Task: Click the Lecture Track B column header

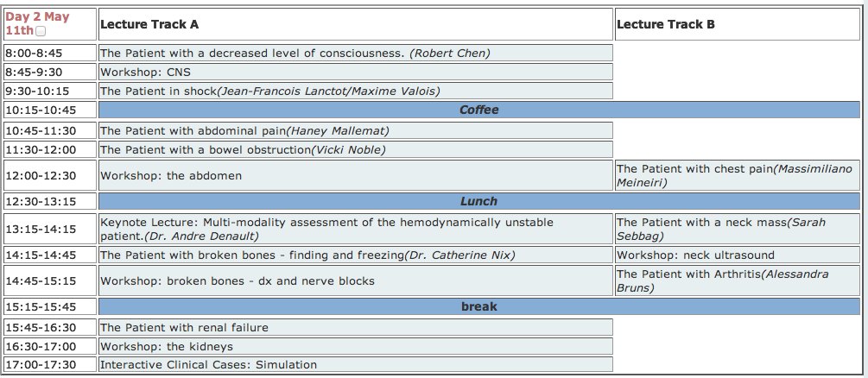Action: click(x=665, y=24)
